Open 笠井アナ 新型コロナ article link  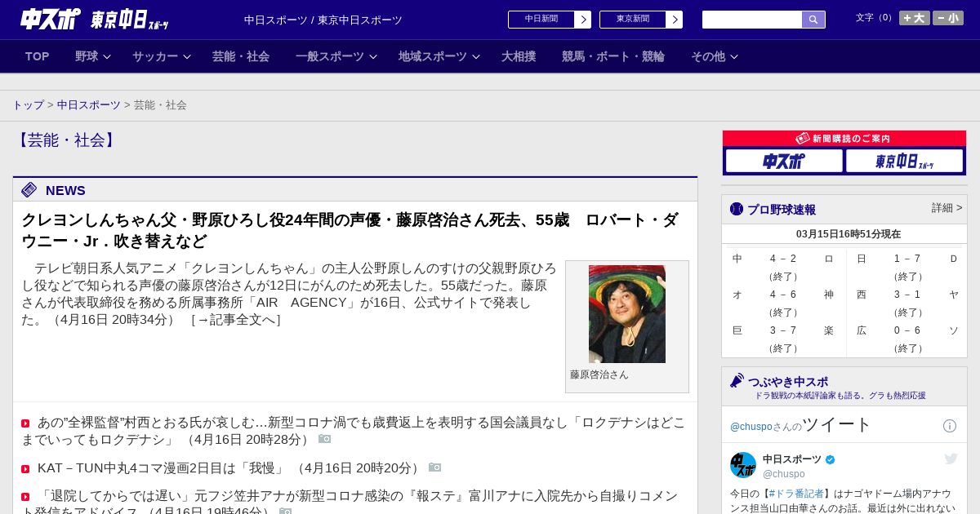pos(350,502)
